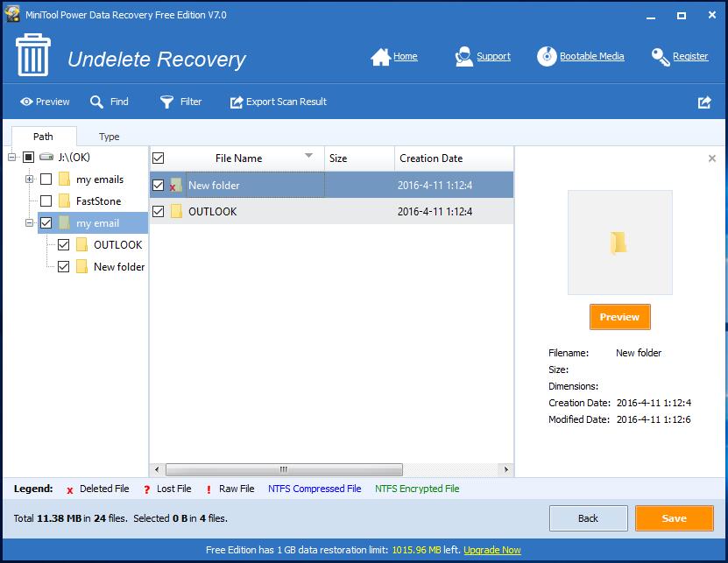Image resolution: width=728 pixels, height=563 pixels.
Task: Toggle the select-all checkbox in list header
Action: click(159, 158)
